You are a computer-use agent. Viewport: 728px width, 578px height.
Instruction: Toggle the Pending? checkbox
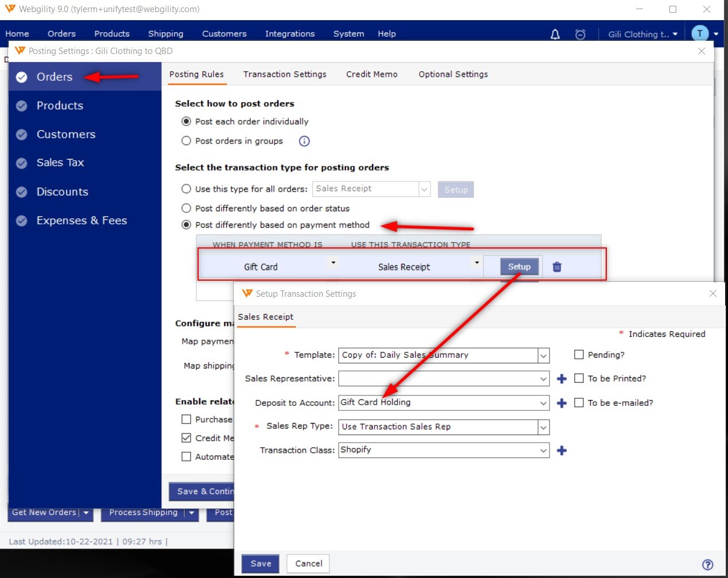pyautogui.click(x=579, y=355)
